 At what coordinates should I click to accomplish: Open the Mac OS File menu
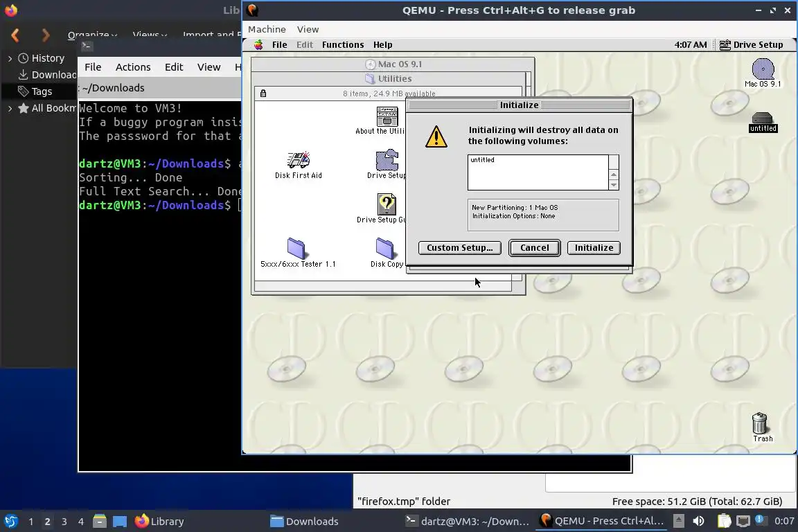click(x=279, y=45)
